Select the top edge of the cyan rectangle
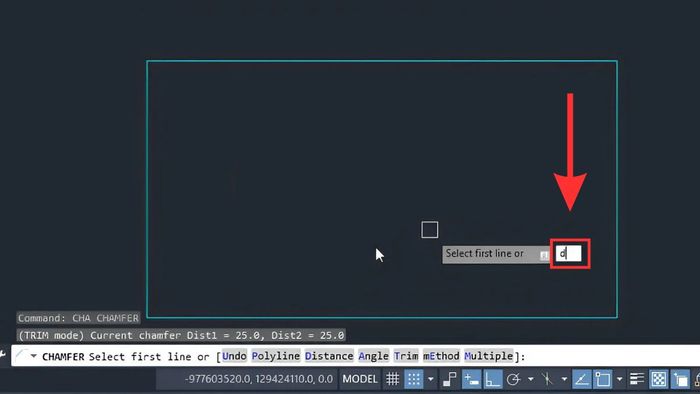Screen dimensions: 700x394 (x=382, y=61)
